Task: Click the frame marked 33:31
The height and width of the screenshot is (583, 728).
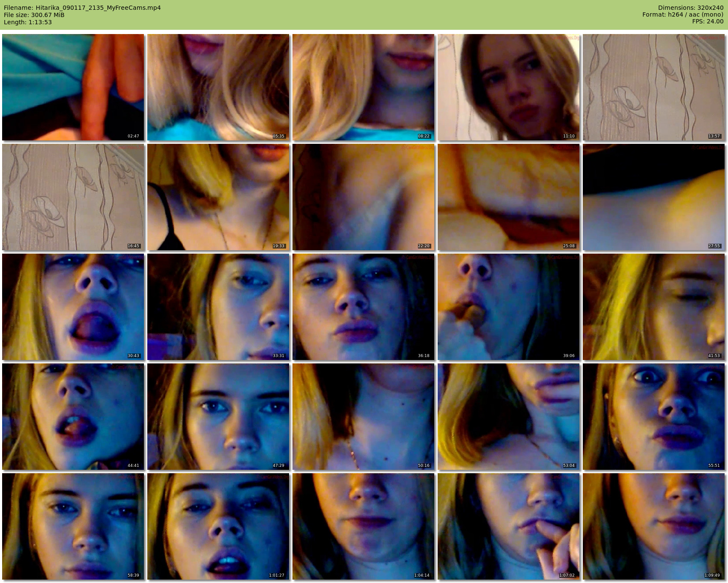Action: tap(218, 307)
